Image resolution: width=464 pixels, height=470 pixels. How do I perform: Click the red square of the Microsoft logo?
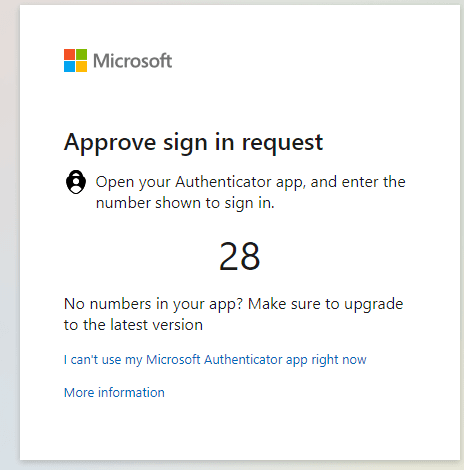(x=69, y=54)
